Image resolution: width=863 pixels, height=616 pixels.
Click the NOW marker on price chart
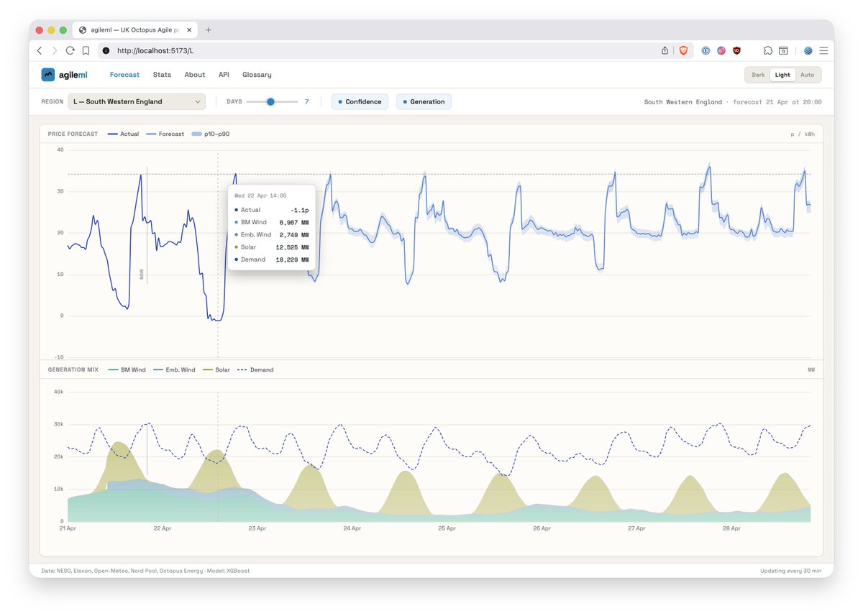click(142, 274)
